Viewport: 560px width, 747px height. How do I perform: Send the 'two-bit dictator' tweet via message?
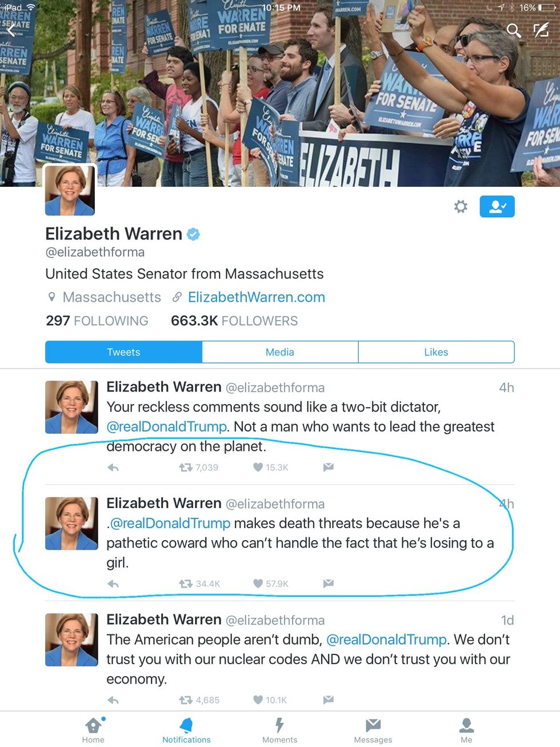pos(328,467)
